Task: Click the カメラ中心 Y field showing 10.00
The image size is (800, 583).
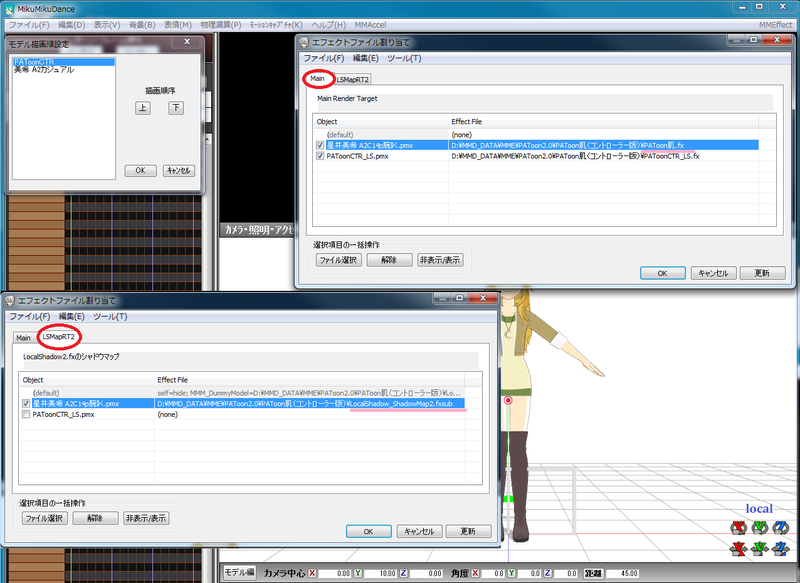Action: (x=380, y=573)
